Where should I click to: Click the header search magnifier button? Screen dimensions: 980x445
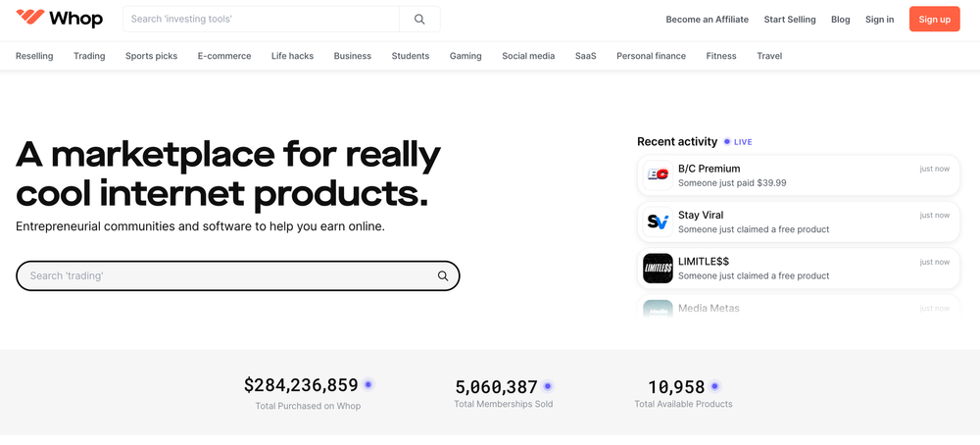[419, 19]
